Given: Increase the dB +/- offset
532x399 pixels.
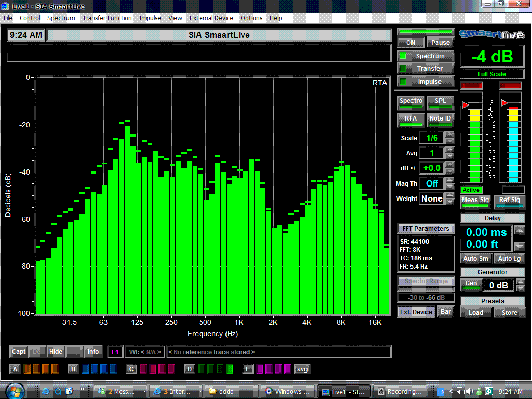Looking at the screenshot, I should 449,165.
